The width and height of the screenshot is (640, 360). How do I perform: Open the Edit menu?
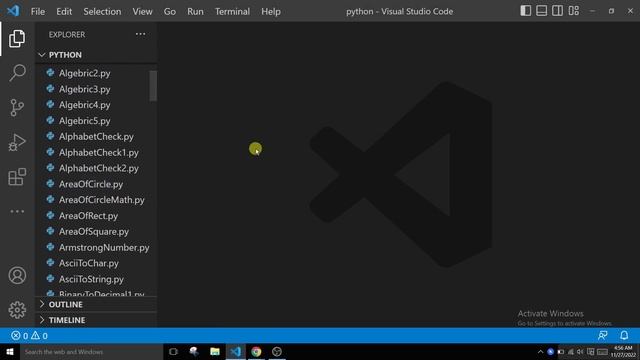click(x=64, y=11)
